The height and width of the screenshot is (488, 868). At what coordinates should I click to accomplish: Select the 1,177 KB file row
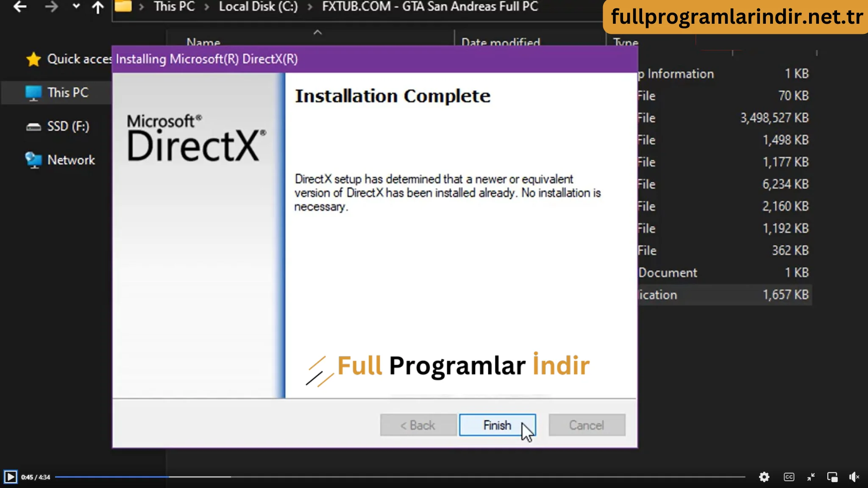(725, 162)
